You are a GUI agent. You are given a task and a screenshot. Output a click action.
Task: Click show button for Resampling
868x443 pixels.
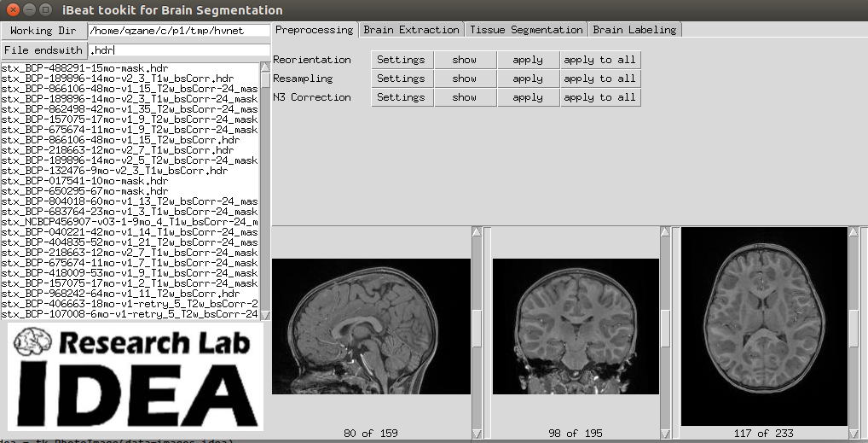pyautogui.click(x=465, y=79)
